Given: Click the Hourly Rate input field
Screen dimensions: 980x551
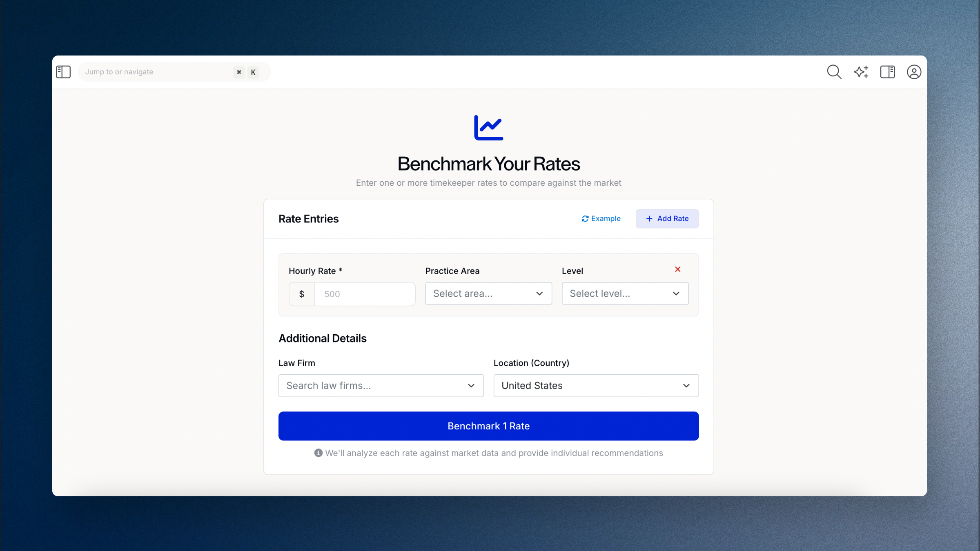Looking at the screenshot, I should (x=364, y=294).
